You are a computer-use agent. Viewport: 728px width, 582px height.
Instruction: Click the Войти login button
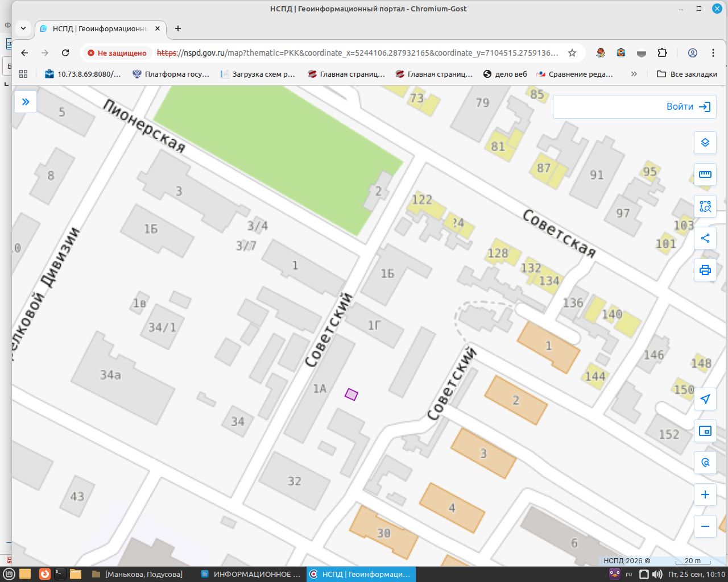(634, 107)
